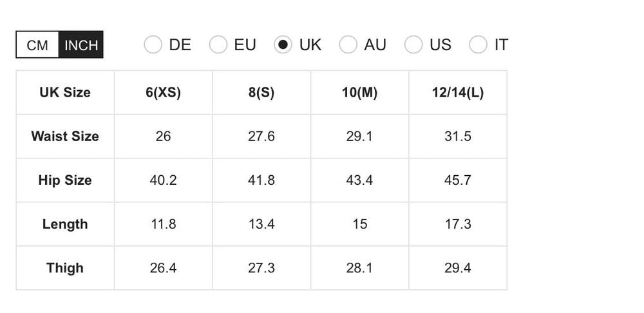Viewport: 644px width, 313px height.
Task: Select the thigh value 26.4 cell
Action: point(163,268)
